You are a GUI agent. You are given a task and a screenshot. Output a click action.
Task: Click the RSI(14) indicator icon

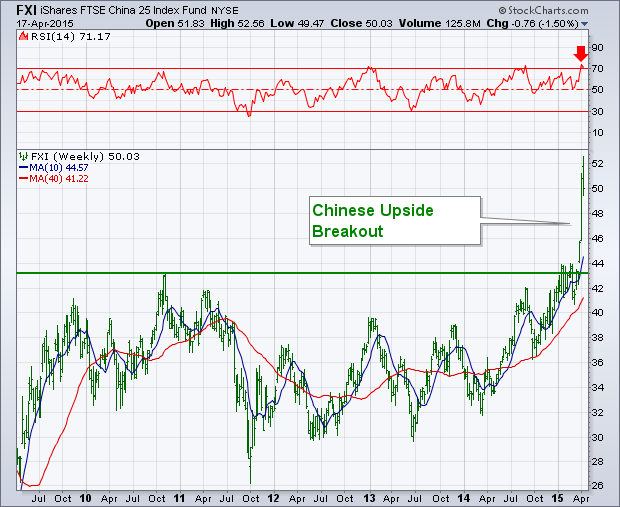24,36
